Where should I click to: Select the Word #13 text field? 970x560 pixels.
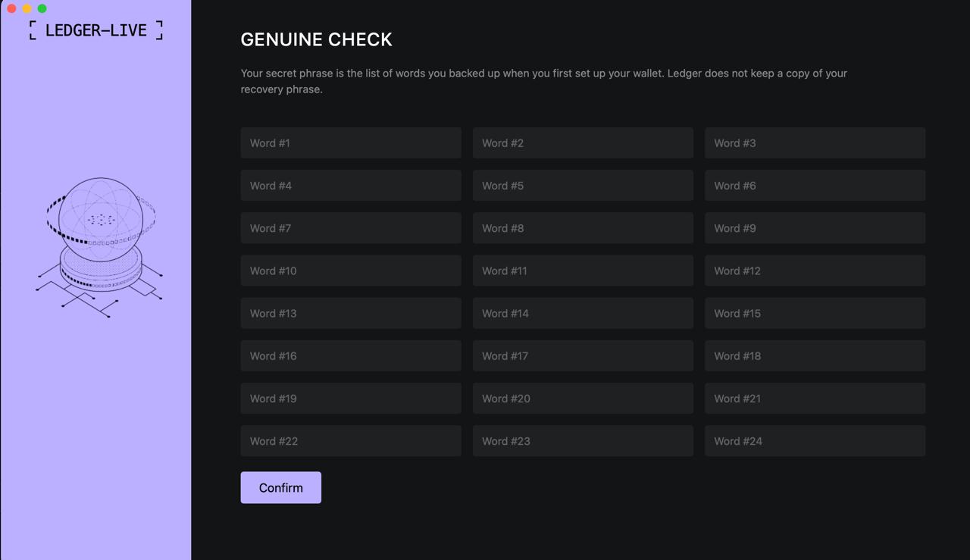351,313
